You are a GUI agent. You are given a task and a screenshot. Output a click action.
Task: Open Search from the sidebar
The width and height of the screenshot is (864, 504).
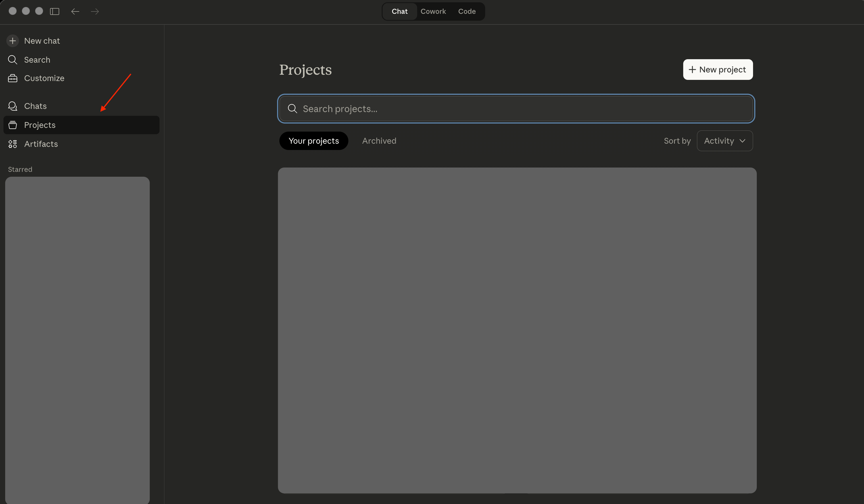pos(81,60)
